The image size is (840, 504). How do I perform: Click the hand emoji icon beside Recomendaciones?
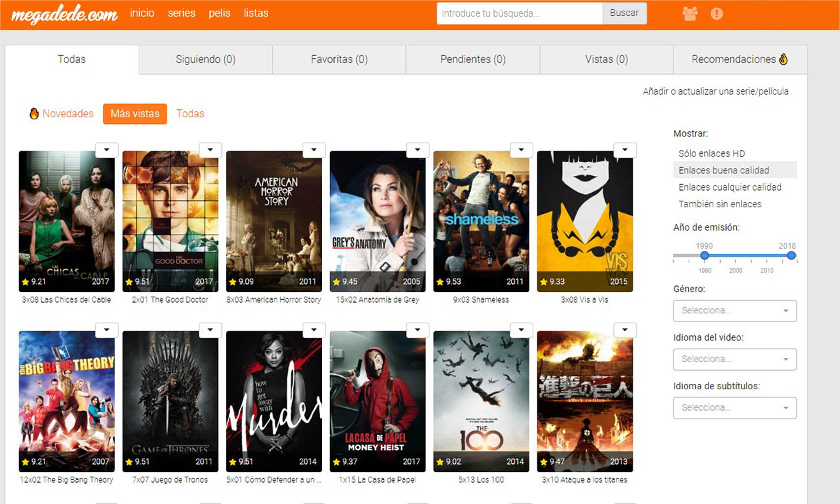pos(783,59)
